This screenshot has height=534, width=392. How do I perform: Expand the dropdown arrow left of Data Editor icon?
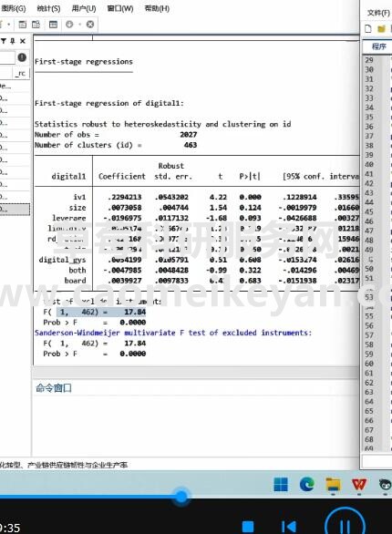[x=8, y=25]
